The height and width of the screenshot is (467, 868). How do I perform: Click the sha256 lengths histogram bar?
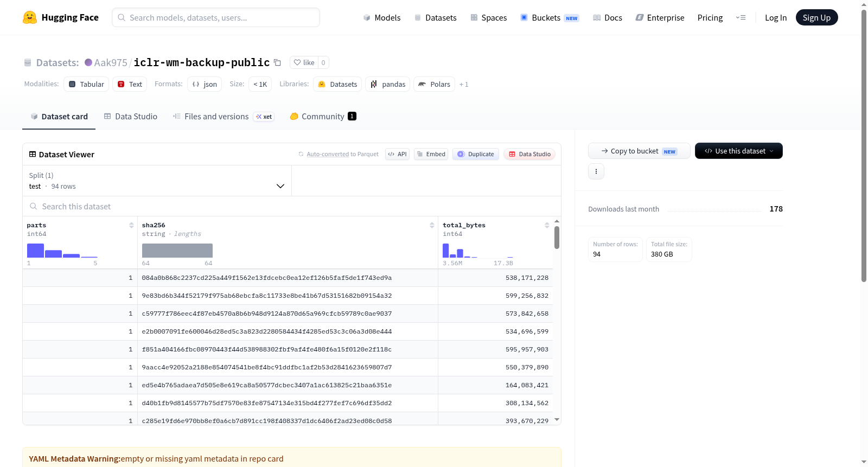click(177, 251)
